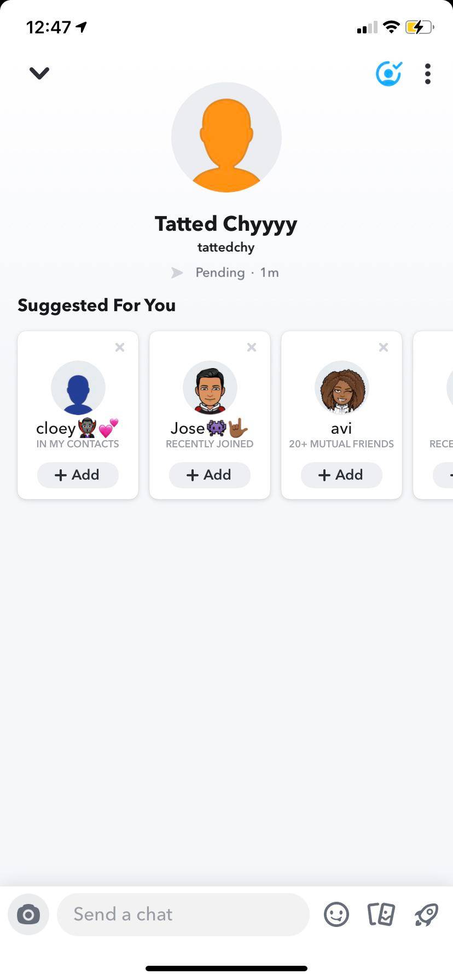Tap the tattedchy username text
The height and width of the screenshot is (980, 453).
tap(226, 247)
